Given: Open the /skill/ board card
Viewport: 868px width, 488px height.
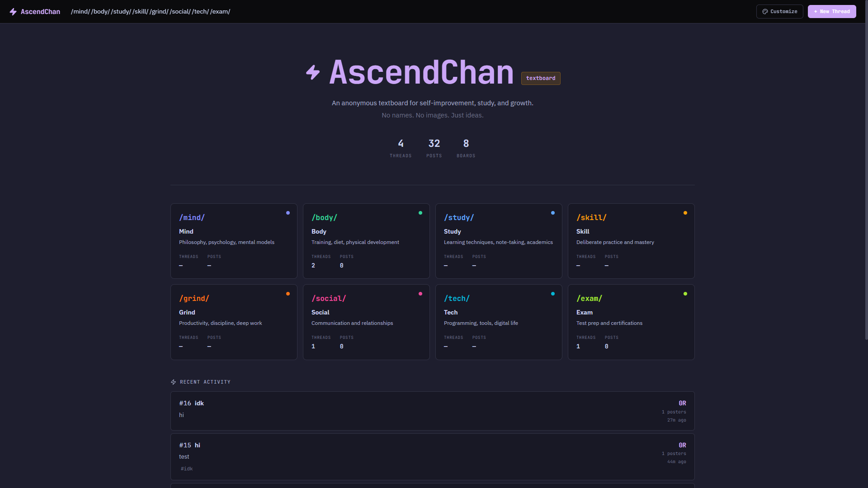Looking at the screenshot, I should pos(631,241).
